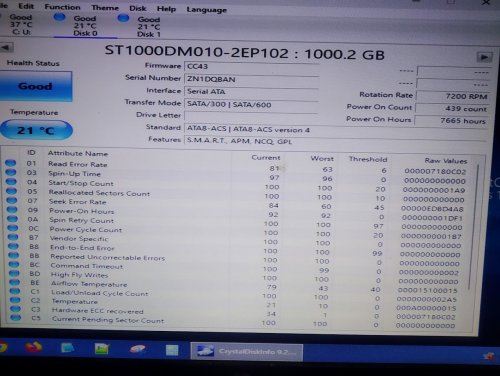The height and width of the screenshot is (376, 500).
Task: Click the Good health status button
Action: click(35, 86)
